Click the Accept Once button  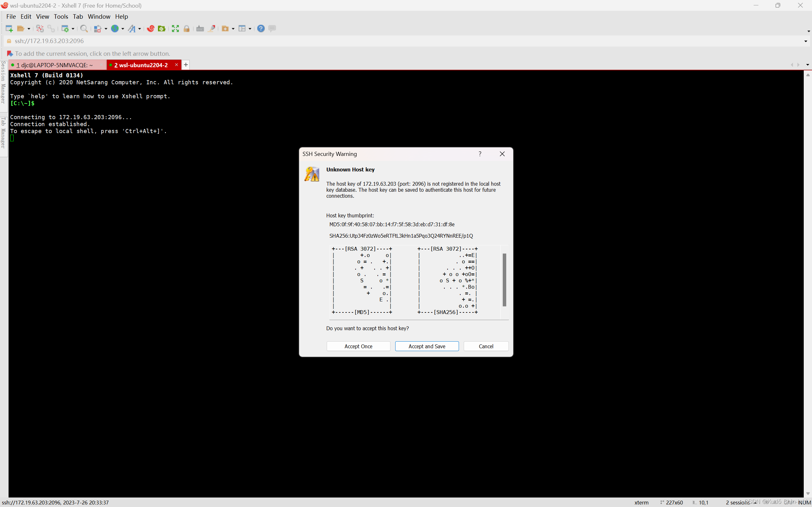point(358,346)
